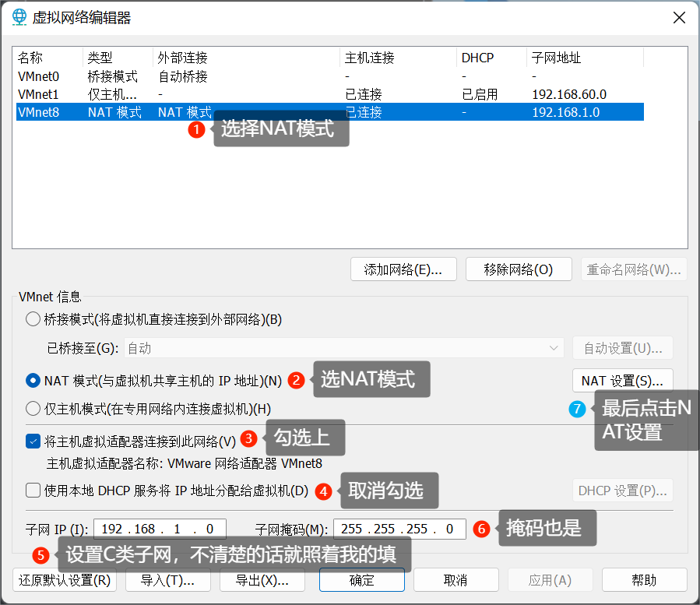Click the 移除网络(O) button
The width and height of the screenshot is (700, 605).
(519, 269)
